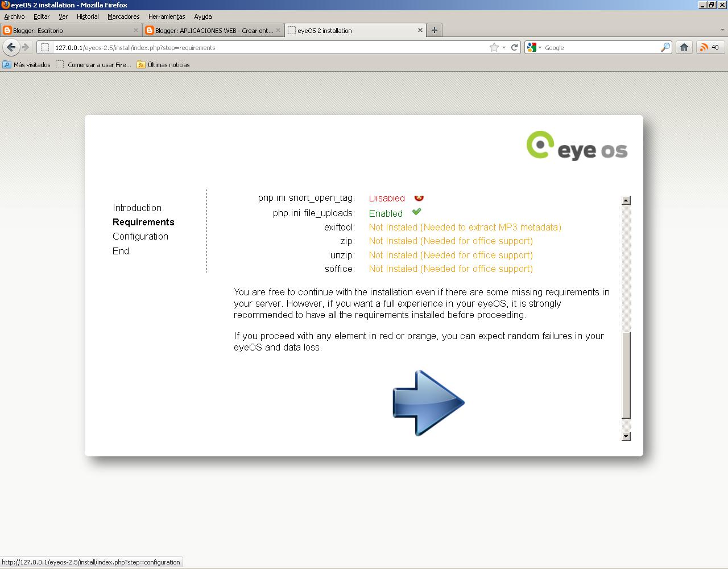Open a new tab with plus button

tap(435, 30)
